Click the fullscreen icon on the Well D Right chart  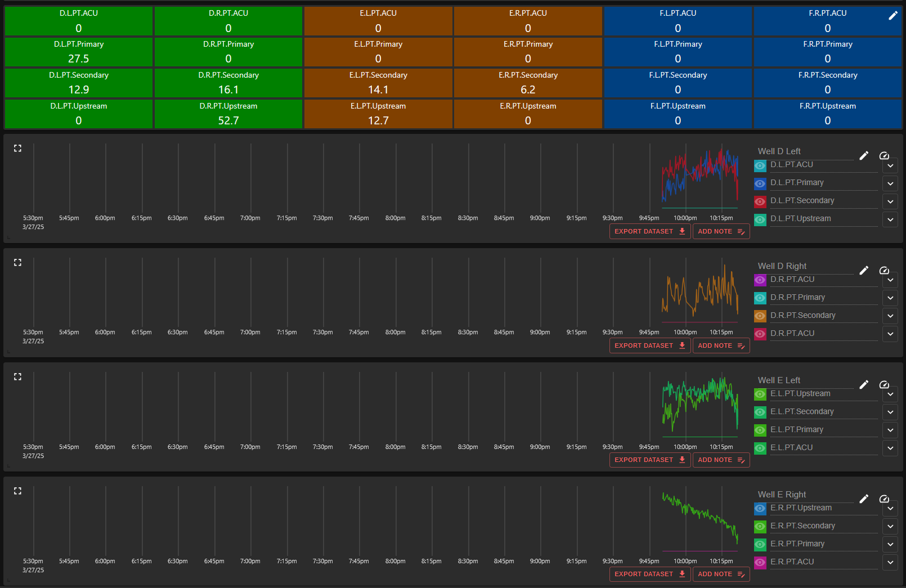[x=17, y=262]
